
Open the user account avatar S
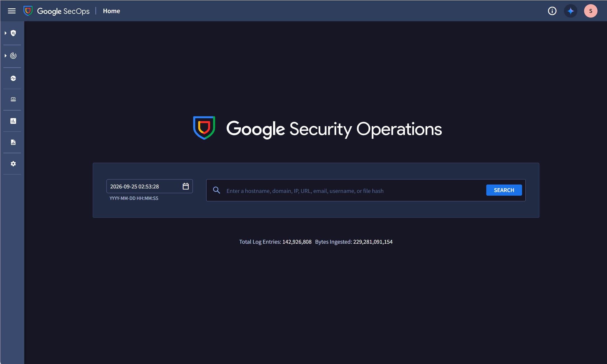pos(591,11)
